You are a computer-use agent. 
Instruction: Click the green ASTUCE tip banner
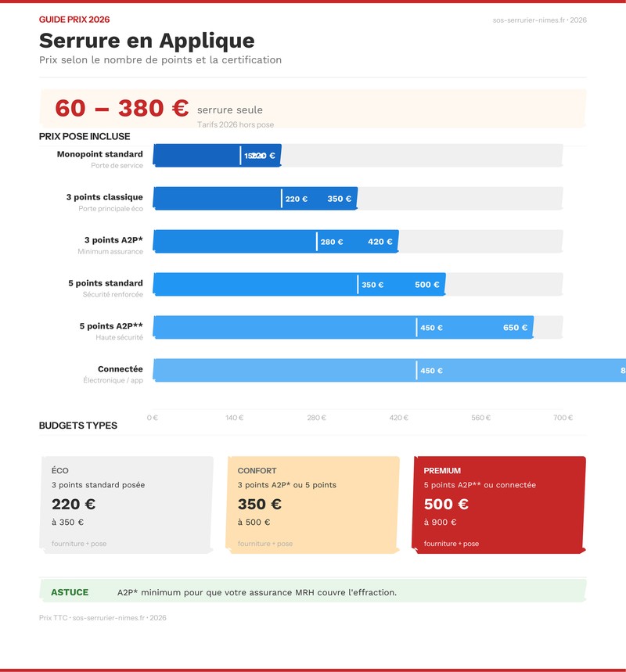[x=313, y=592]
